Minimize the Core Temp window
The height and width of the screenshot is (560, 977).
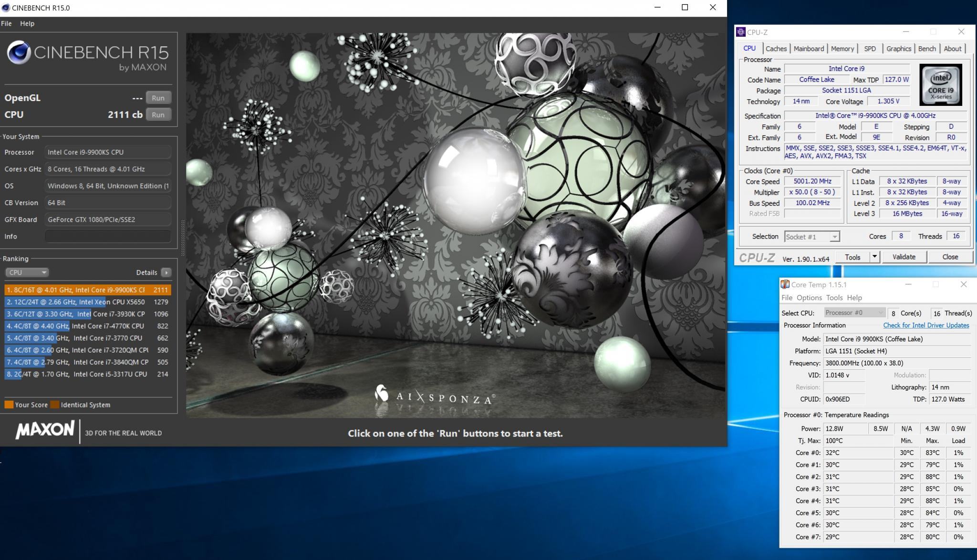tap(908, 284)
